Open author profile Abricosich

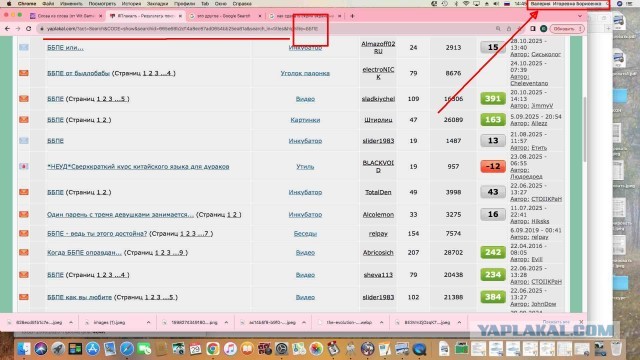(x=378, y=253)
